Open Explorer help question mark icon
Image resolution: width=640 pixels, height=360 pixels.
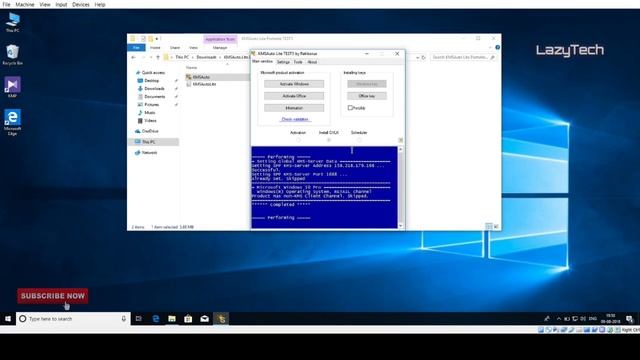click(x=497, y=47)
